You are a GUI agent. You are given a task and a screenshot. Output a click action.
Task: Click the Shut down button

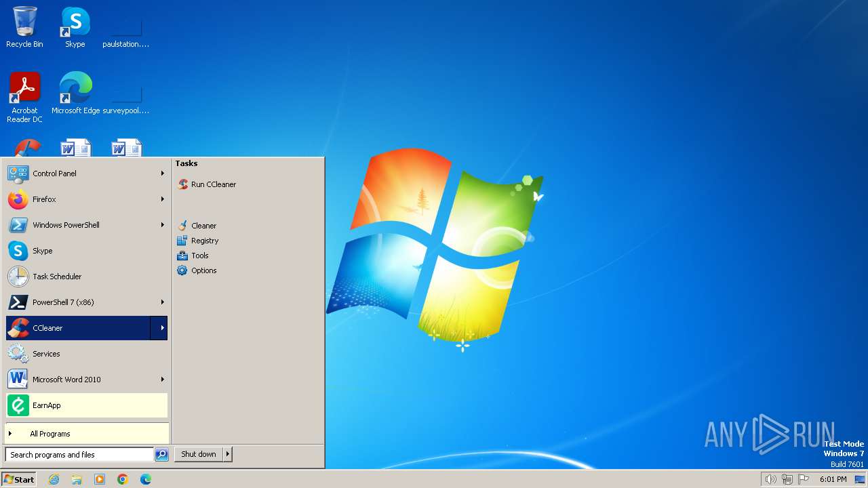[x=199, y=455]
